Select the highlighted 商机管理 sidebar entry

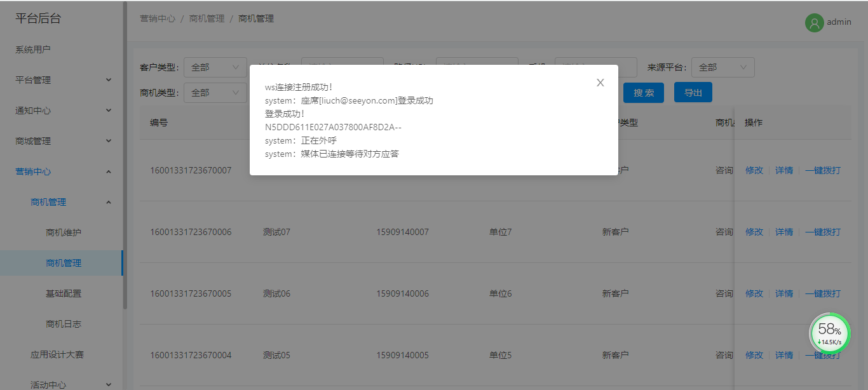(62, 263)
